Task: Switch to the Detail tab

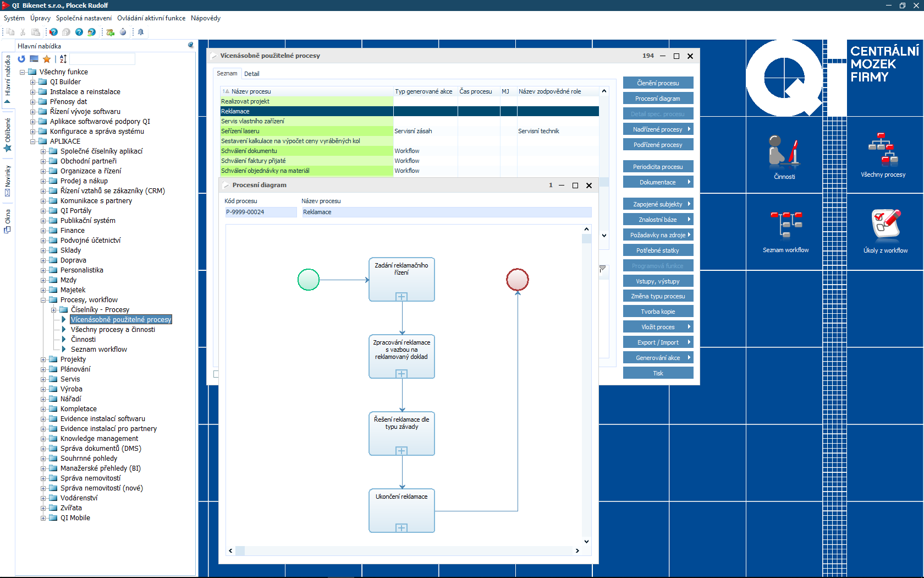Action: 251,74
